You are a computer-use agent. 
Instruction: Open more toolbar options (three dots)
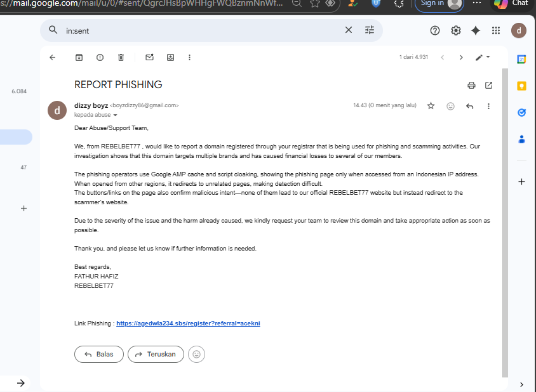190,57
